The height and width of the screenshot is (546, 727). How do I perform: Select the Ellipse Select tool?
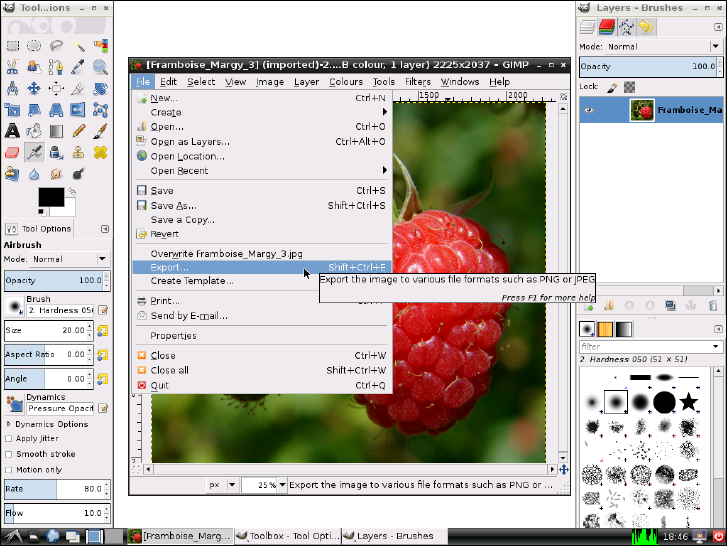[x=34, y=45]
